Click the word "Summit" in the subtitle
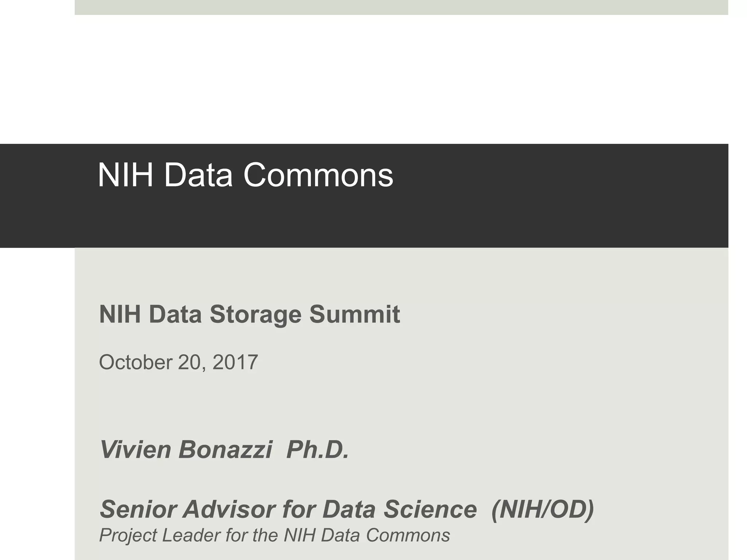Image resolution: width=747 pixels, height=560 pixels. [355, 314]
